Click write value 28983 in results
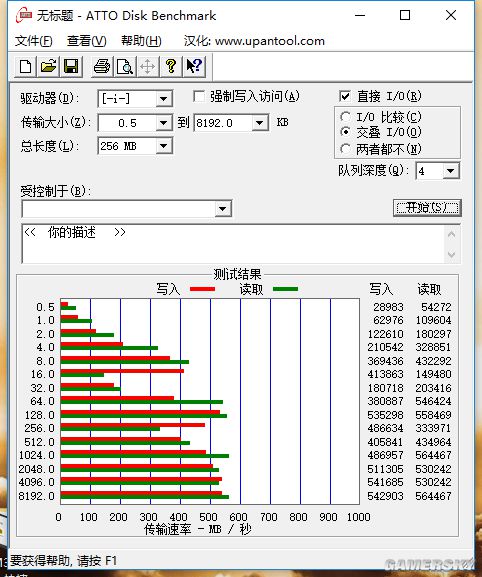This screenshot has height=577, width=482. tap(388, 307)
